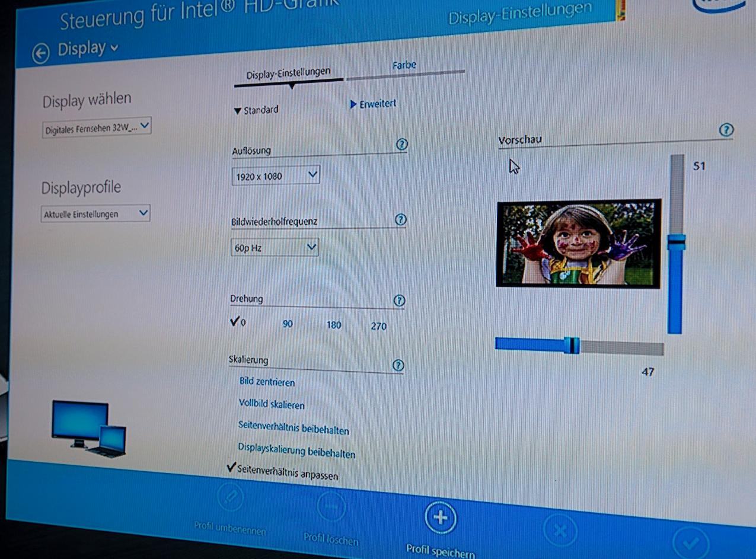The width and height of the screenshot is (756, 559).
Task: Click the Display-Einstellungen title in the header
Action: 520,14
